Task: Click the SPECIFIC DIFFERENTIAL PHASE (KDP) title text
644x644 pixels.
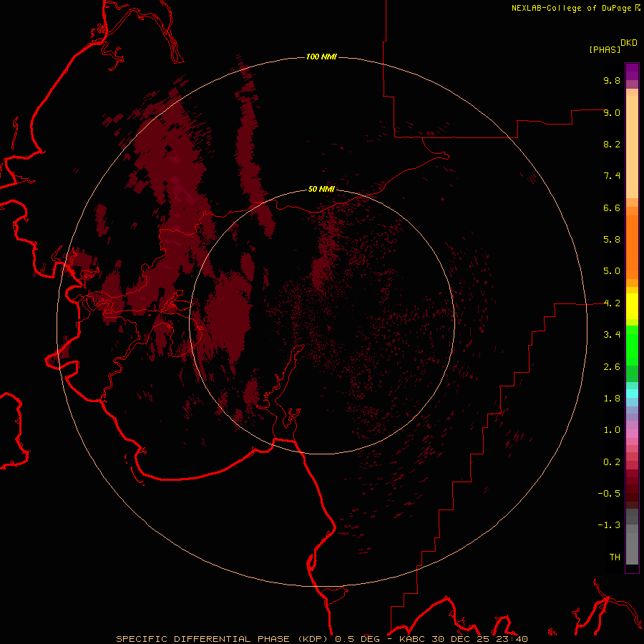Action: (223, 639)
